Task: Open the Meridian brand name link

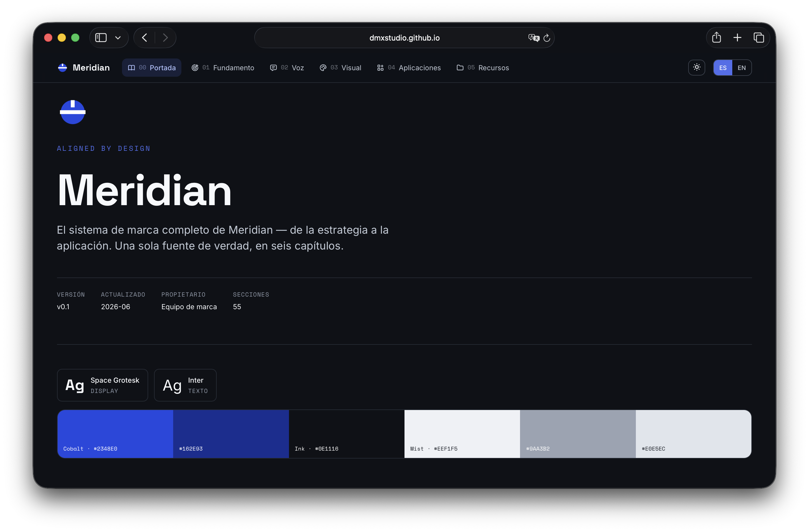Action: 91,68
